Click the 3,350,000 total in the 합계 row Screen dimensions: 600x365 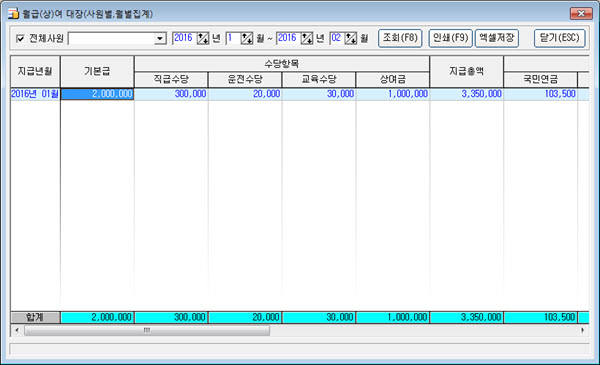click(x=466, y=318)
